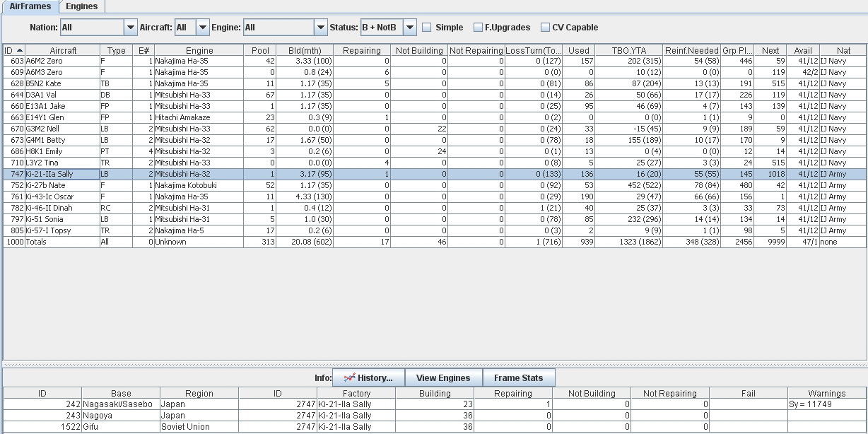868x434 pixels.
Task: Open View Engines
Action: [443, 377]
